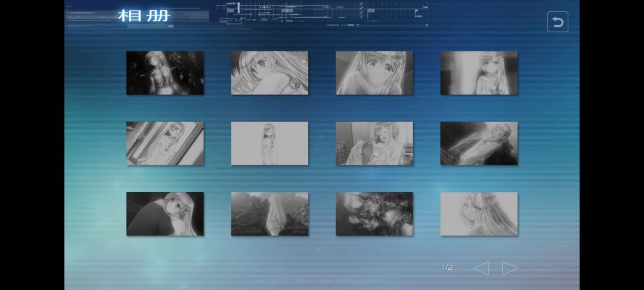Viewport: 644px width, 290px height.
Task: Open third top-row thumbnail of girl looking up
Action: click(374, 73)
